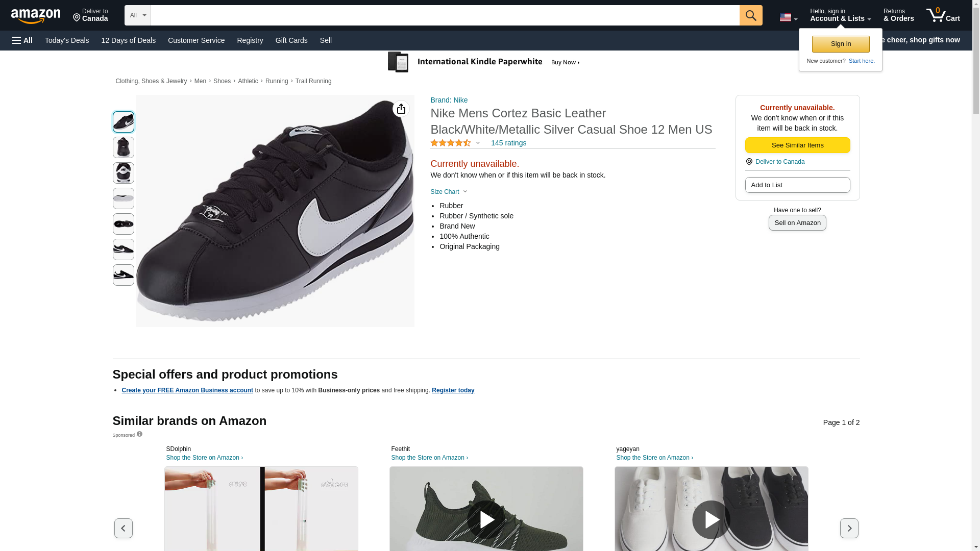
Task: Open the All hamburger menu
Action: [22, 40]
